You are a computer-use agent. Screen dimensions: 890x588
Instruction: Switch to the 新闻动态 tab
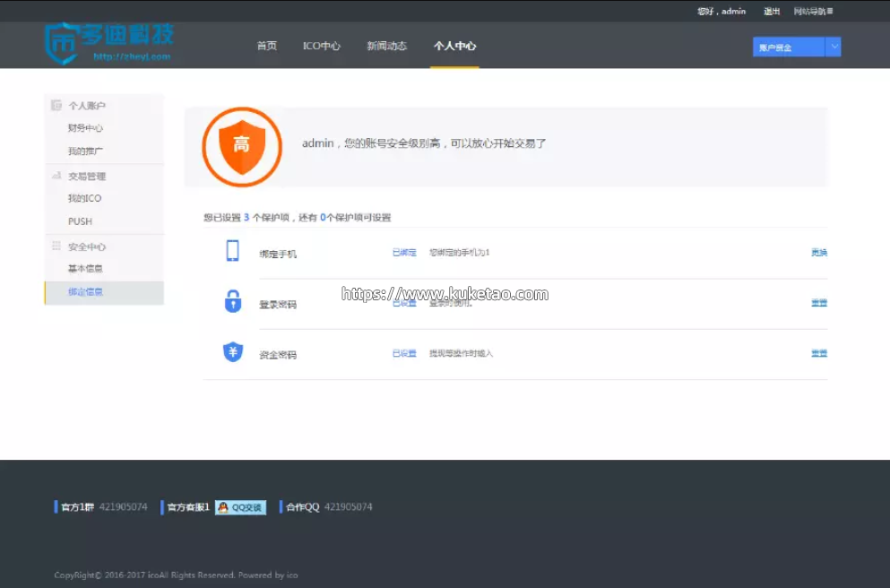click(x=386, y=46)
